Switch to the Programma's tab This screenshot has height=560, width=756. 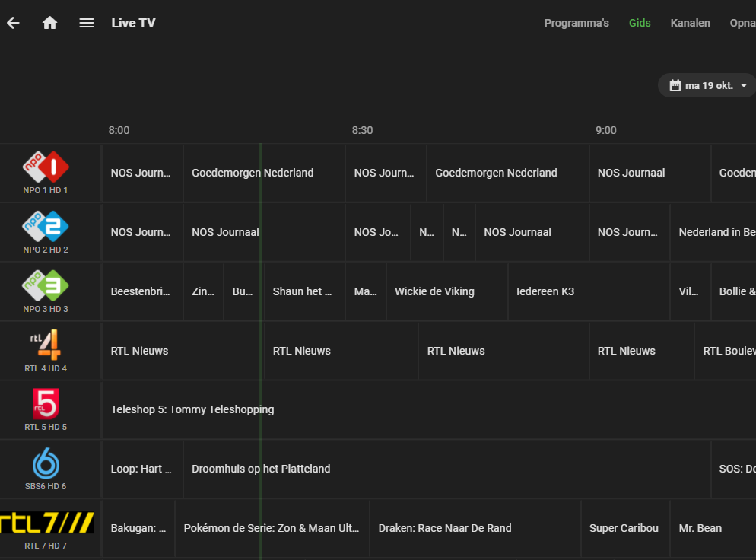[x=577, y=23]
